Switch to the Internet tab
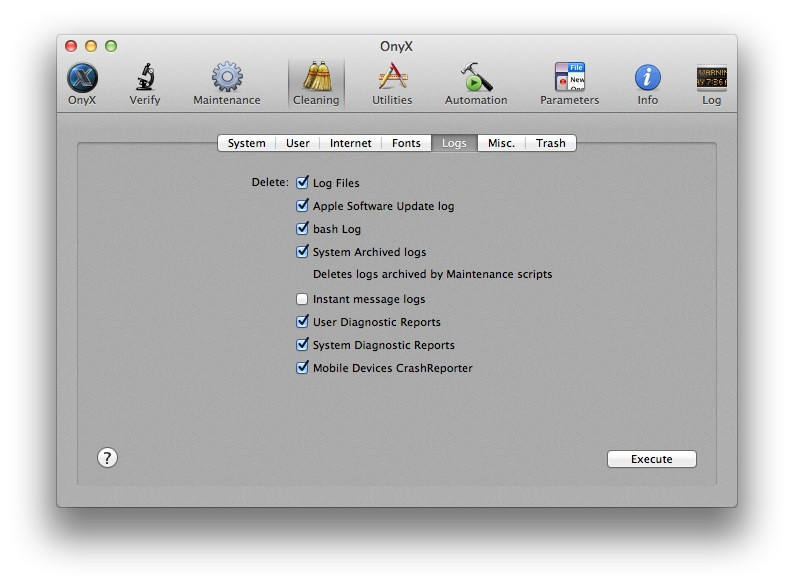 pos(350,143)
